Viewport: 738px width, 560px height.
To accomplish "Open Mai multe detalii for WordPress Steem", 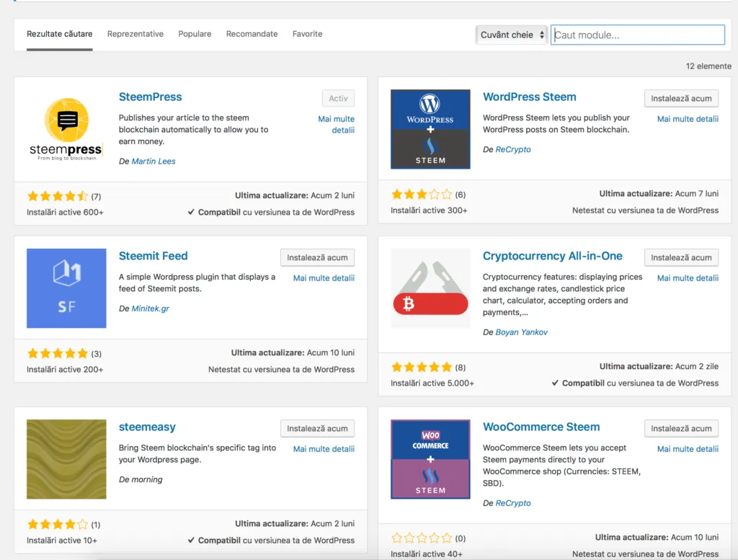I will [688, 119].
